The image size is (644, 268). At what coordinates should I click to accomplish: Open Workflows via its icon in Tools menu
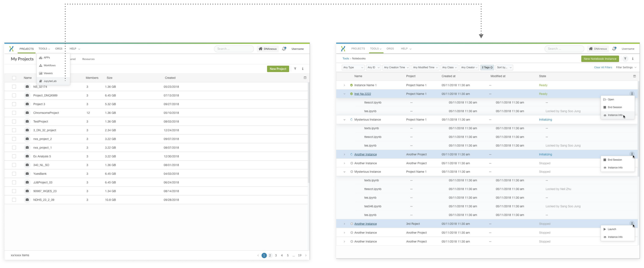click(41, 65)
